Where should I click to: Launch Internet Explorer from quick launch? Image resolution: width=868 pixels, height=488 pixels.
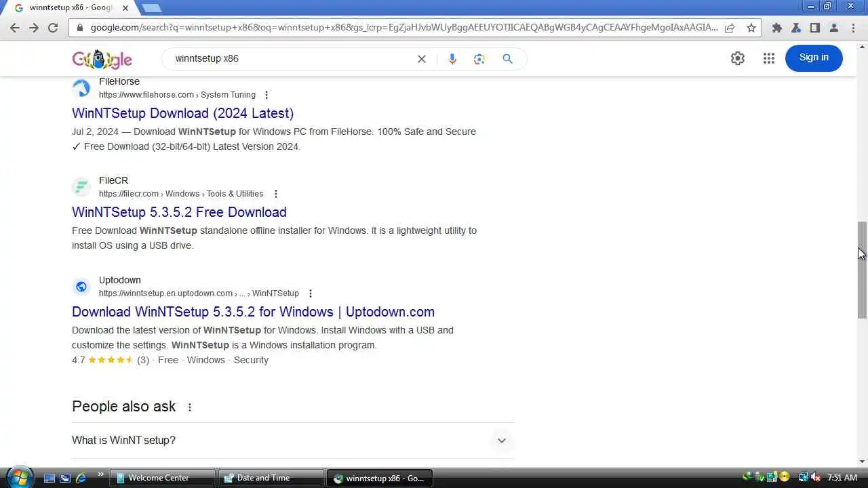[81, 478]
